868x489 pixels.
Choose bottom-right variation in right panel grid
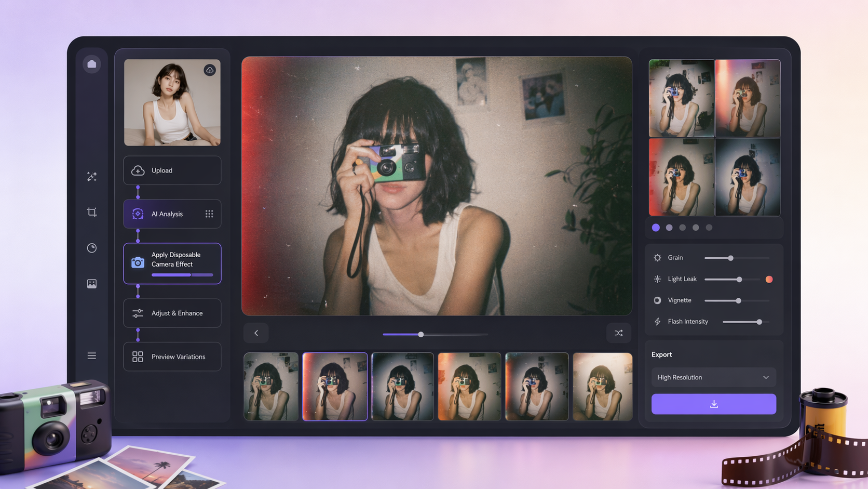(748, 177)
